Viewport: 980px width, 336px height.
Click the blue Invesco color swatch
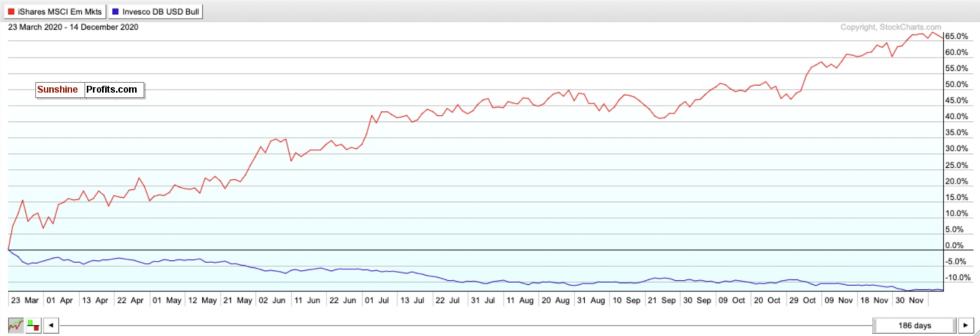[x=115, y=12]
